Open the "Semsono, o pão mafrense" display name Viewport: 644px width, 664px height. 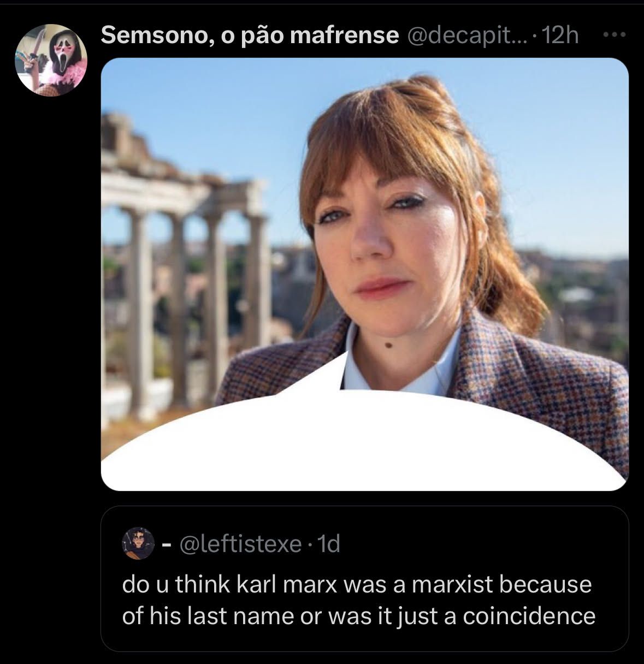pyautogui.click(x=250, y=36)
